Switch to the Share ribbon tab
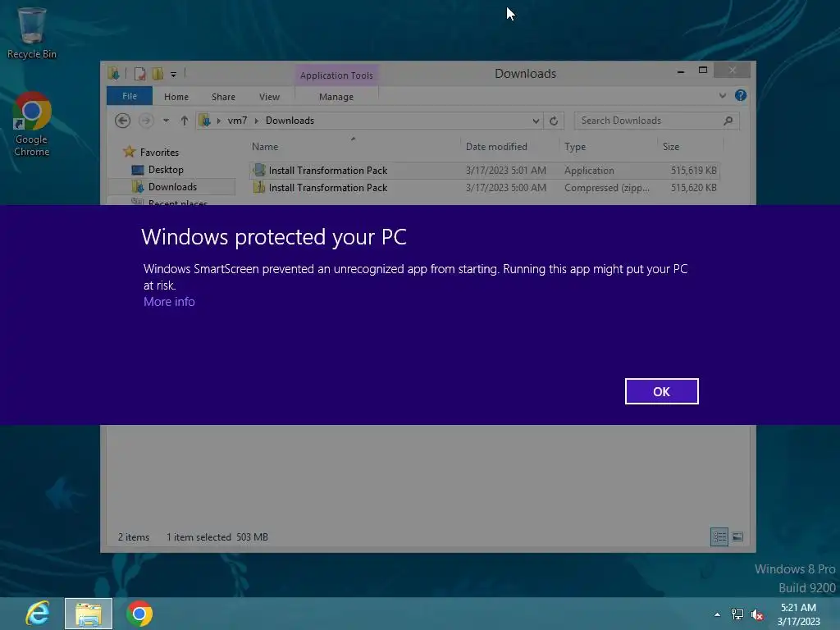Image resolution: width=840 pixels, height=630 pixels. (x=223, y=97)
